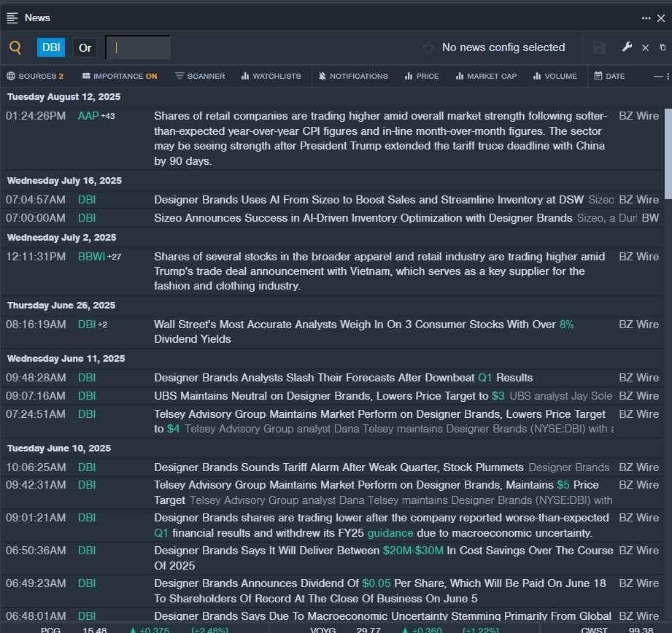The height and width of the screenshot is (633, 672).
Task: Click the Tuesday August 12, 2025 date header
Action: 64,97
